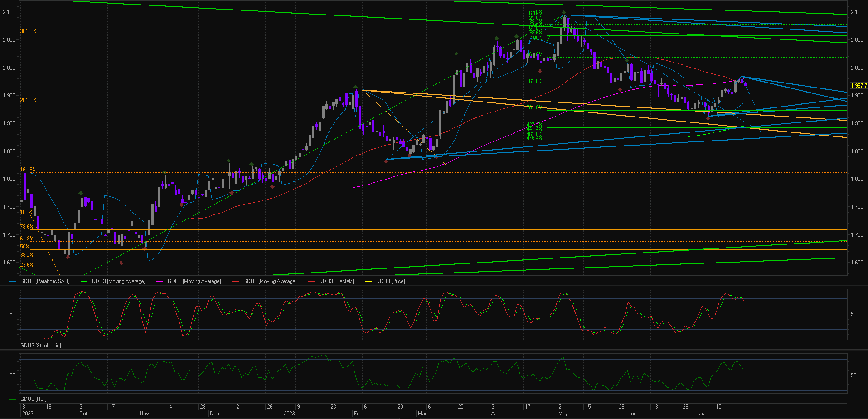This screenshot has height=419, width=868.
Task: Open the GDU3 [Stochastic] indicator label
Action: 41,346
